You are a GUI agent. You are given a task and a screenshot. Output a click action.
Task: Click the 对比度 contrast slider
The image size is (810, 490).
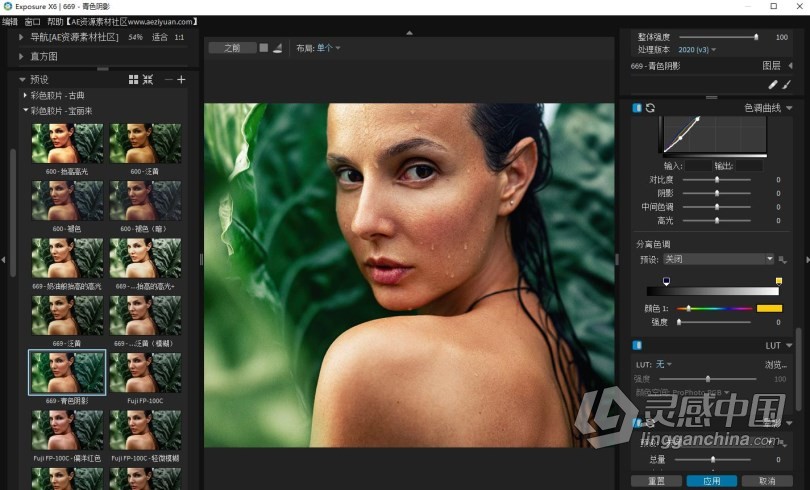click(x=716, y=180)
